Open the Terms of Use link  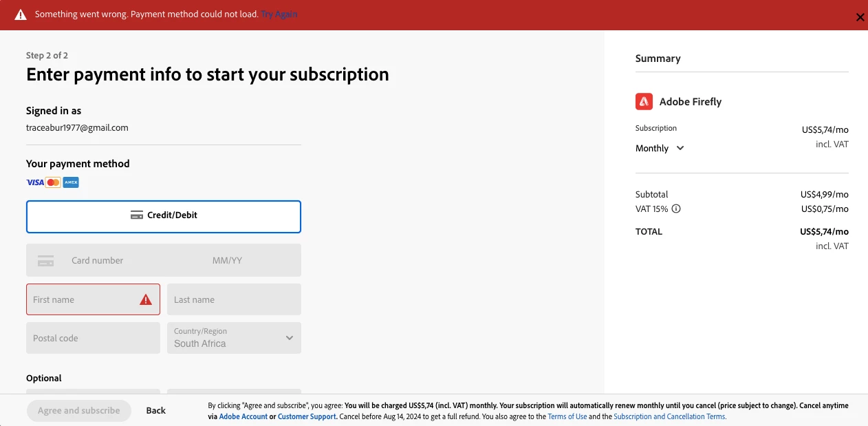(x=567, y=416)
